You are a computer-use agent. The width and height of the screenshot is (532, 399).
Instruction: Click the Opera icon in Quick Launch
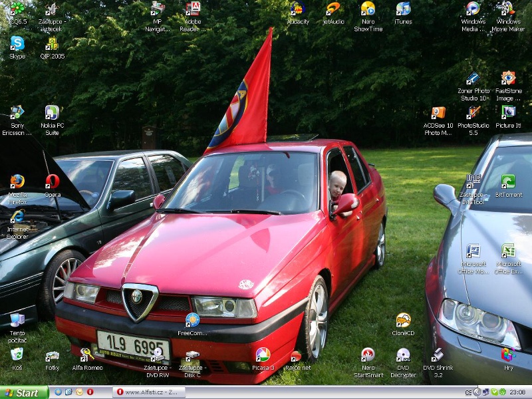pos(90,392)
